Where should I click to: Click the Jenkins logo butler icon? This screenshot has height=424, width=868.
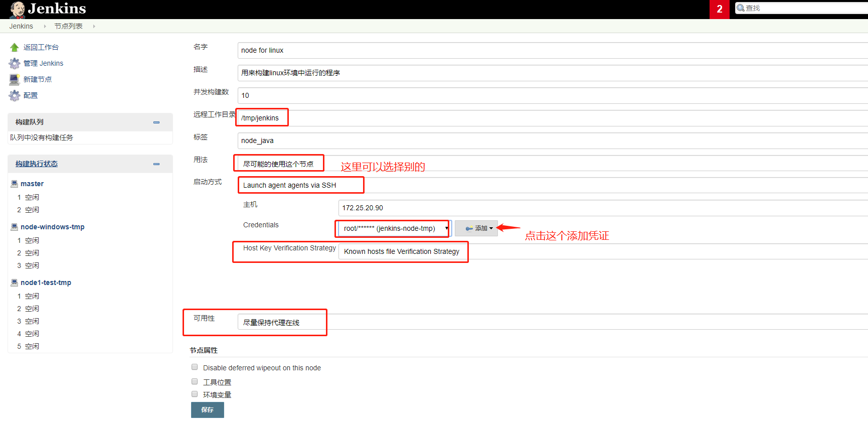[17, 10]
